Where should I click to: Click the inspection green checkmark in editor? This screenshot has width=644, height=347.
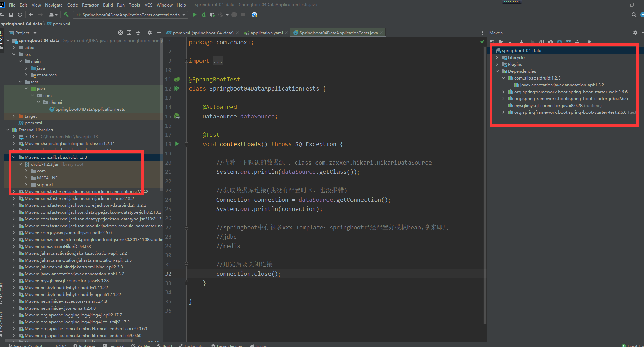point(482,41)
